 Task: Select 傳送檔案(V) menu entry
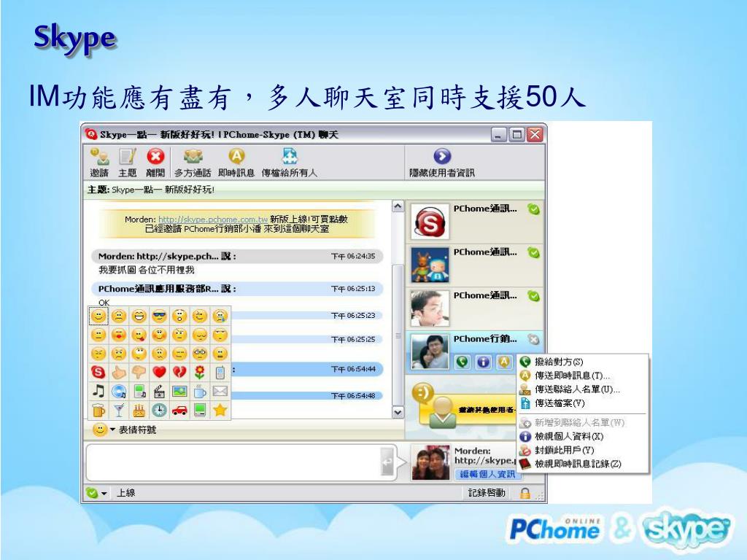click(x=582, y=403)
